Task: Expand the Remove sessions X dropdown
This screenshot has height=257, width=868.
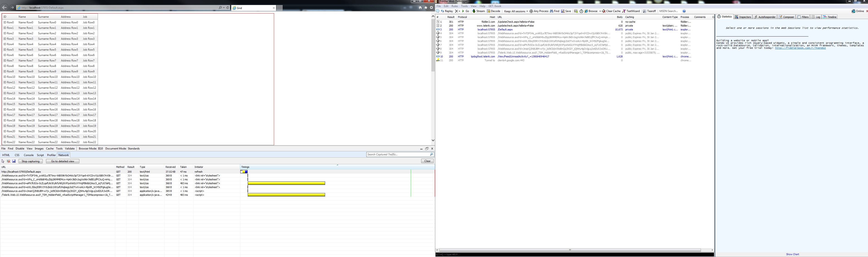Action: (459, 11)
